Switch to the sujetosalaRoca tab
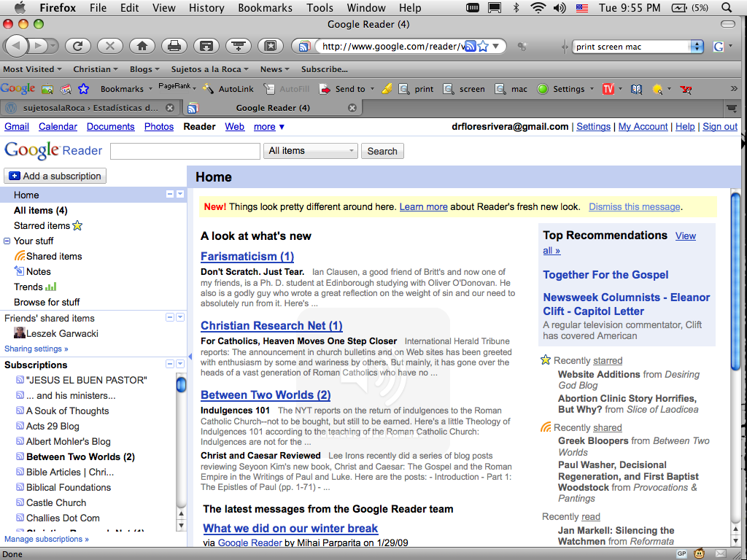This screenshot has width=747, height=560. point(88,108)
